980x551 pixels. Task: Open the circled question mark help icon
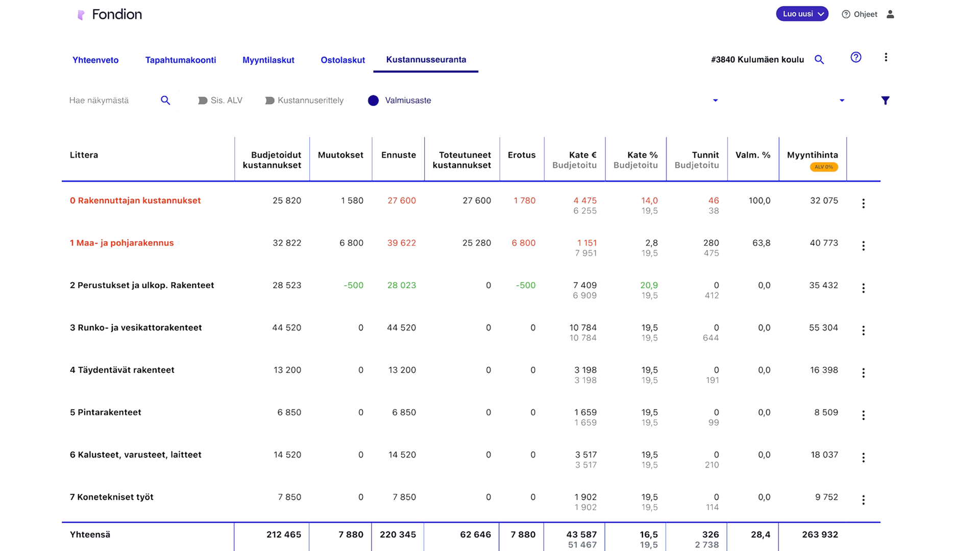point(856,57)
